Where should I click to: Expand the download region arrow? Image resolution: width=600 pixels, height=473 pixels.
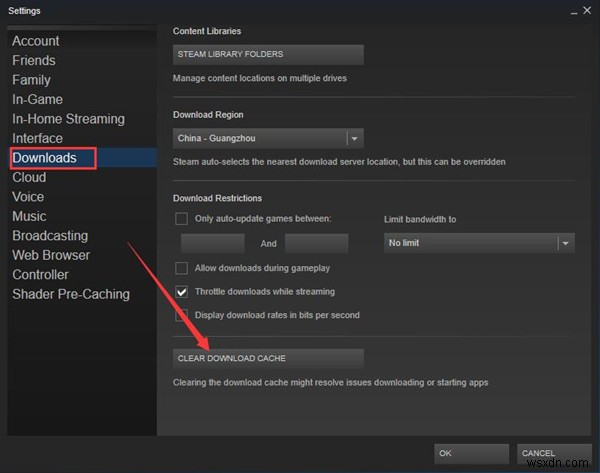(x=355, y=139)
